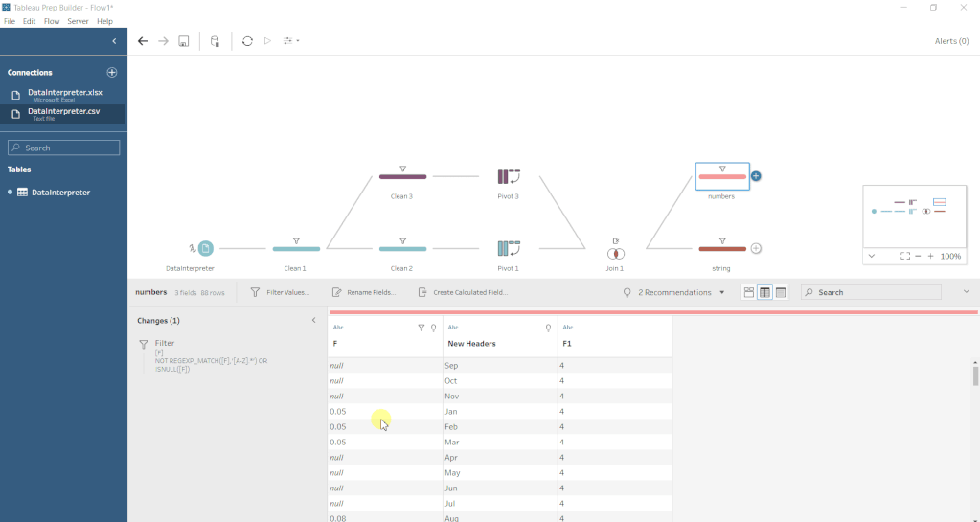
Task: Collapse the Changes (1) pane
Action: tap(314, 321)
